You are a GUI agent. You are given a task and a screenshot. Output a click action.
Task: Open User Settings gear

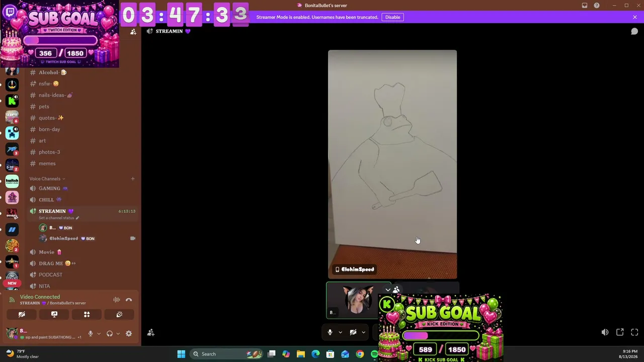click(129, 333)
